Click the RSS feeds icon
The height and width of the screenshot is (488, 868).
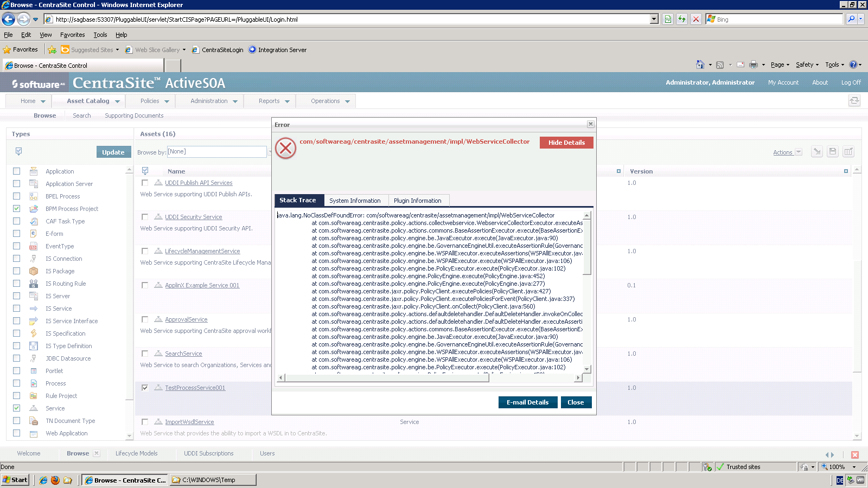(x=720, y=65)
